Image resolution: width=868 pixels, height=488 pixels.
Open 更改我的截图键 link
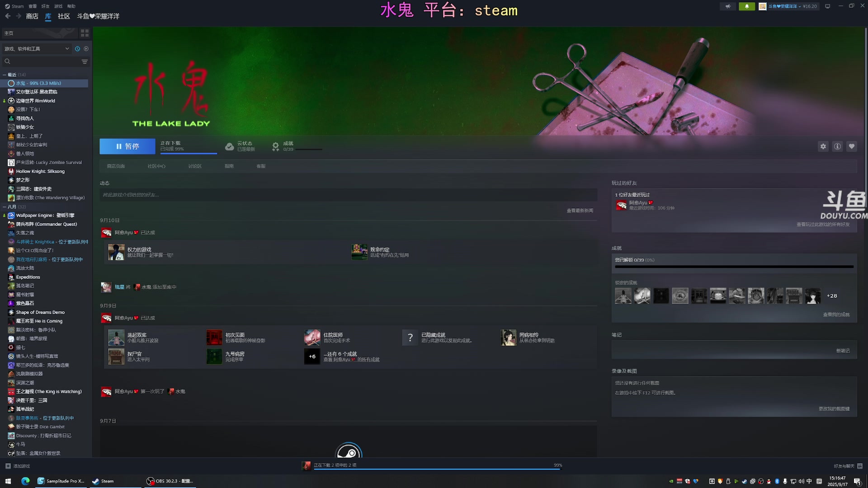point(834,409)
